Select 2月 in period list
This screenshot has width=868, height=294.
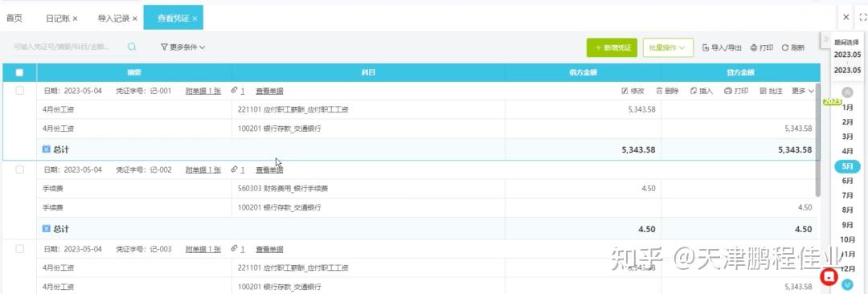tap(847, 122)
